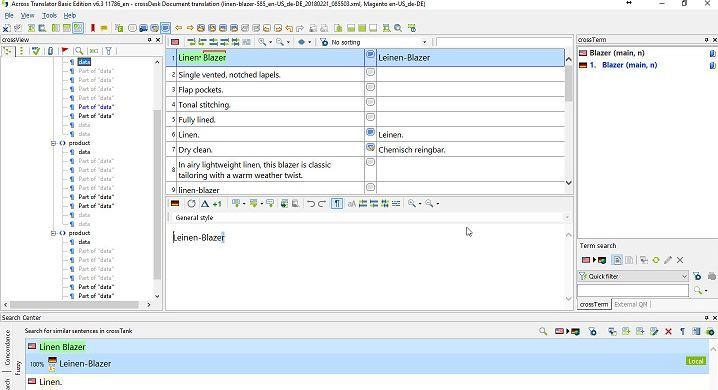Image resolution: width=718 pixels, height=390 pixels.
Task: Click the segment list vertical scrollbar
Action: click(568, 82)
